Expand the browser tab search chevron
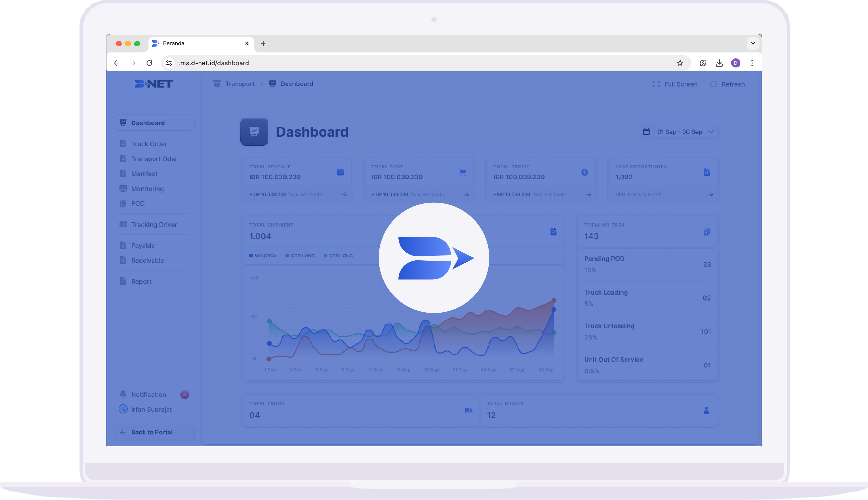Image resolution: width=868 pixels, height=500 pixels. pyautogui.click(x=753, y=44)
